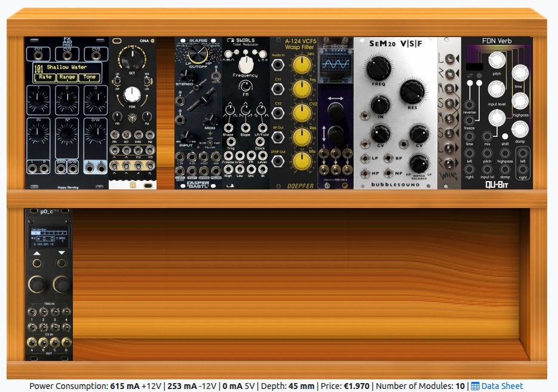The width and height of the screenshot is (558, 392).
Task: Click the Wasp Filter Audio In jack
Action: 278,65
